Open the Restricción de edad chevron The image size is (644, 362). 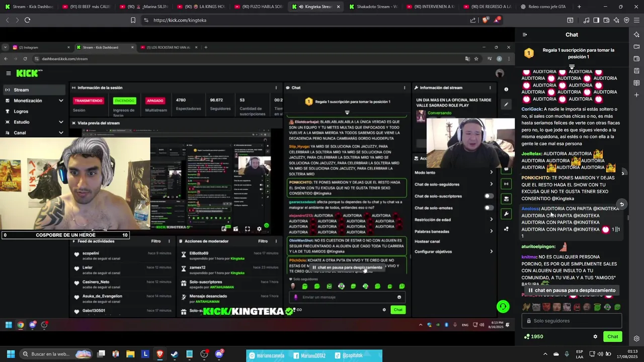pyautogui.click(x=492, y=219)
